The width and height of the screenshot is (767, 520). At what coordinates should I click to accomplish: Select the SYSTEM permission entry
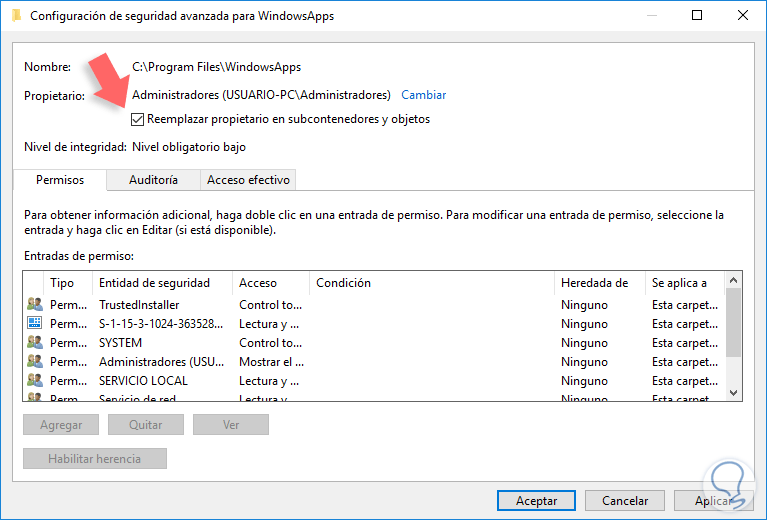tap(374, 343)
